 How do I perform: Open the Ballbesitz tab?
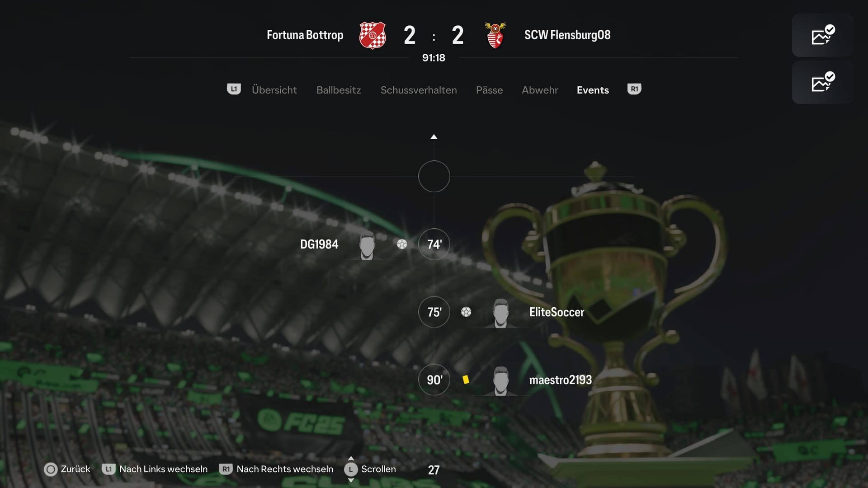[x=339, y=90]
